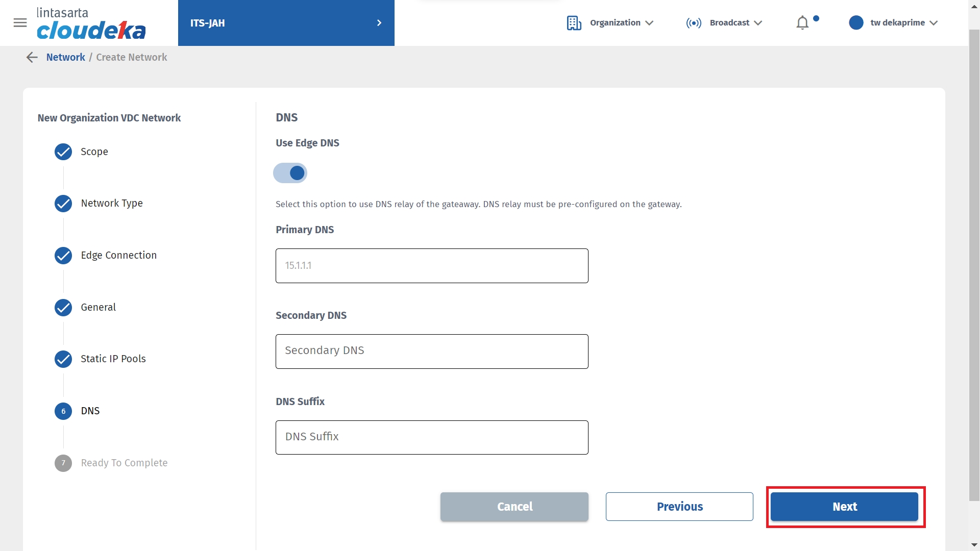The width and height of the screenshot is (980, 551).
Task: Open the notifications bell
Action: [802, 23]
